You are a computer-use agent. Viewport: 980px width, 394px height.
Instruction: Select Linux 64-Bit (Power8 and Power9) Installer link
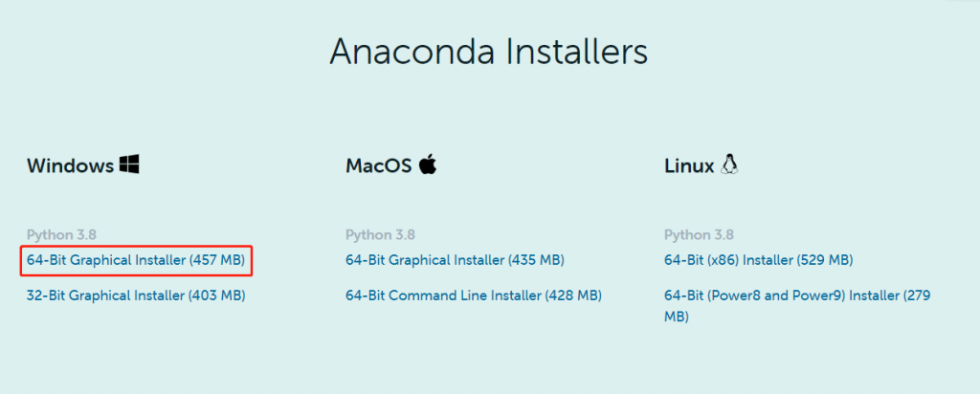pyautogui.click(x=797, y=306)
